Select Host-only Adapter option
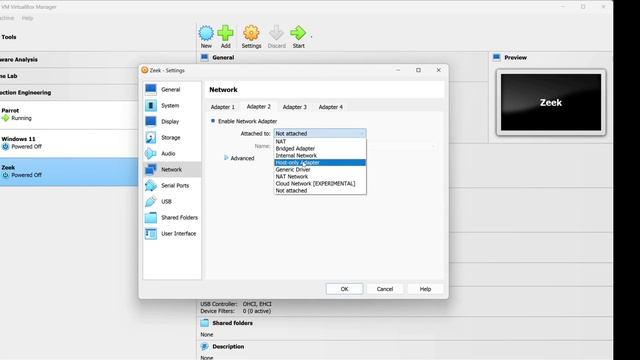The height and width of the screenshot is (360, 640). pos(320,162)
